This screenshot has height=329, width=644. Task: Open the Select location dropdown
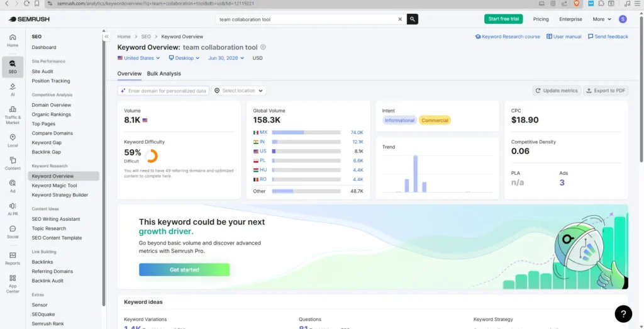click(x=238, y=91)
